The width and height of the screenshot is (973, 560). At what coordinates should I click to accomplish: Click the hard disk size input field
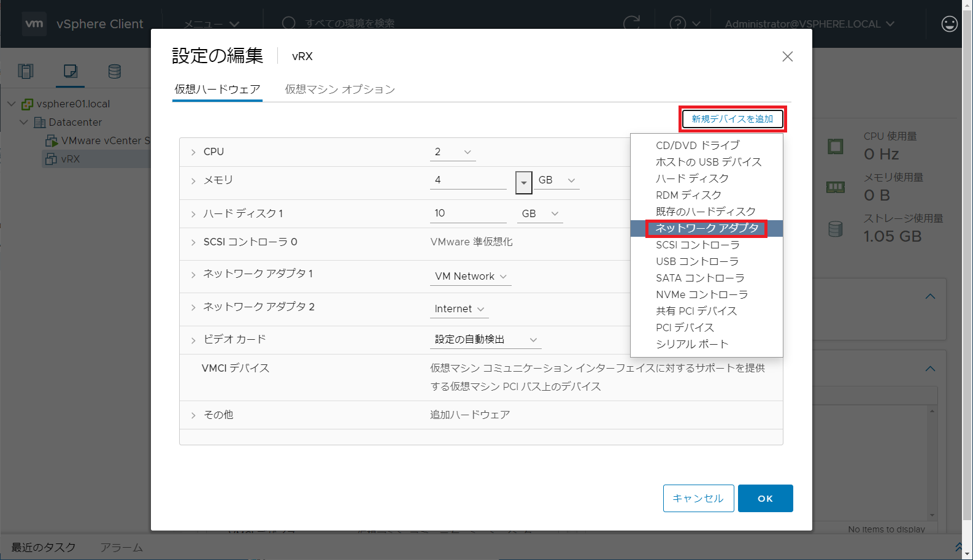(469, 213)
